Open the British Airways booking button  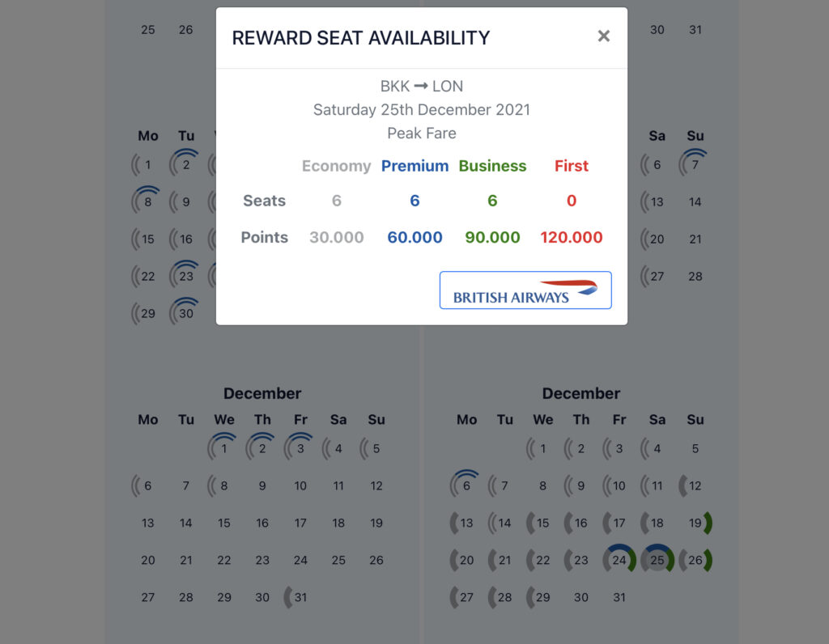[x=525, y=290]
